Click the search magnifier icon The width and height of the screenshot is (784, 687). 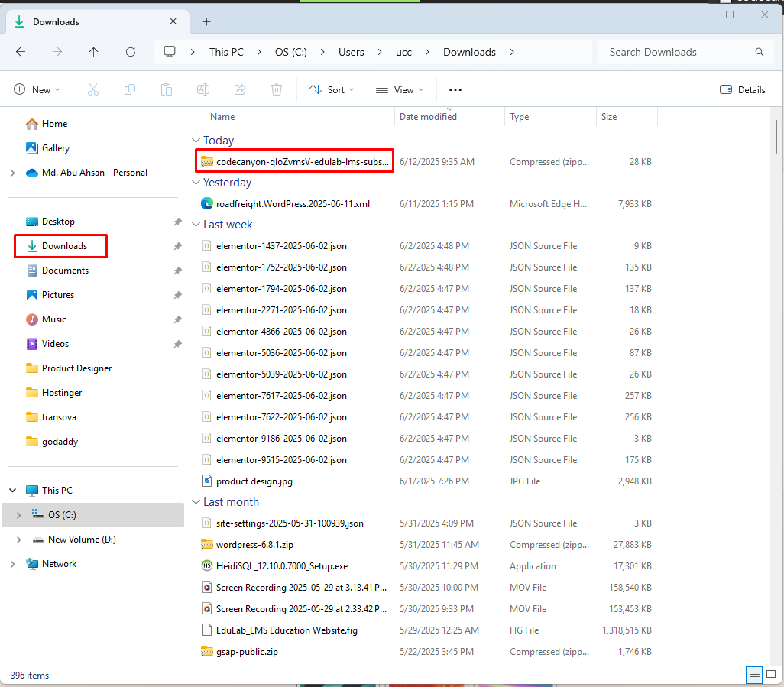coord(759,52)
